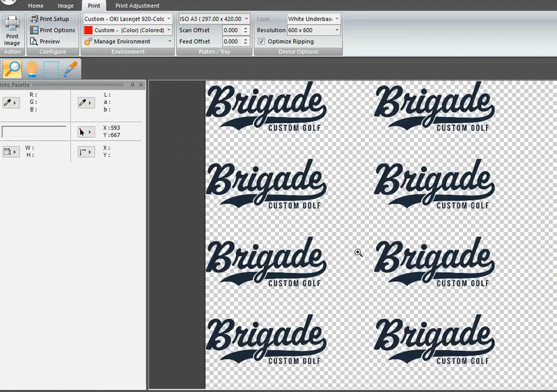
Task: Click the Print Image button
Action: click(x=12, y=31)
